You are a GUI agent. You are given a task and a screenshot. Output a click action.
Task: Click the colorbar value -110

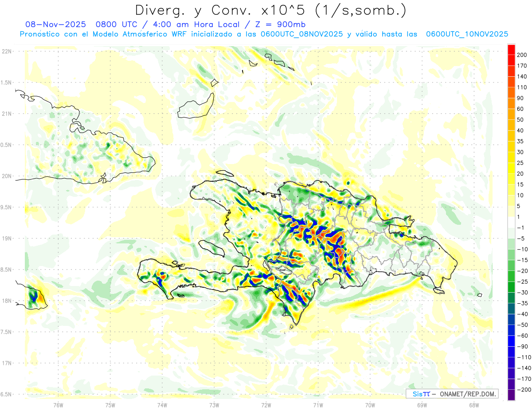pyautogui.click(x=524, y=357)
